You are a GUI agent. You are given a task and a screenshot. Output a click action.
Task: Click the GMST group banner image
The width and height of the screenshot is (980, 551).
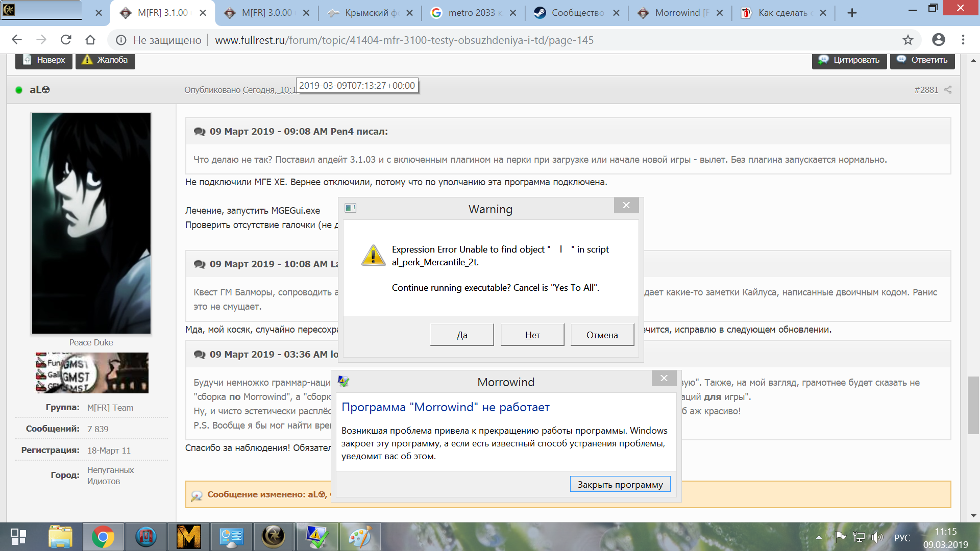(92, 372)
